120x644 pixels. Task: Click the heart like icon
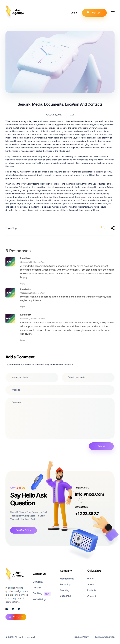[103, 227]
